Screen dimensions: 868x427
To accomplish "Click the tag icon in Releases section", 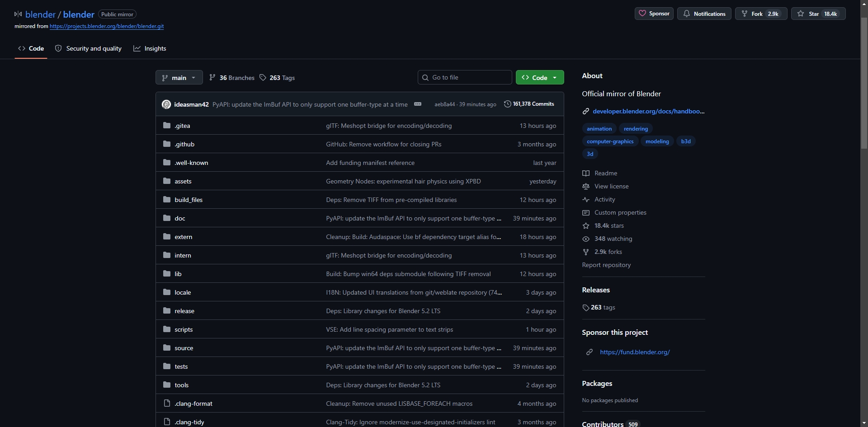I will point(586,308).
